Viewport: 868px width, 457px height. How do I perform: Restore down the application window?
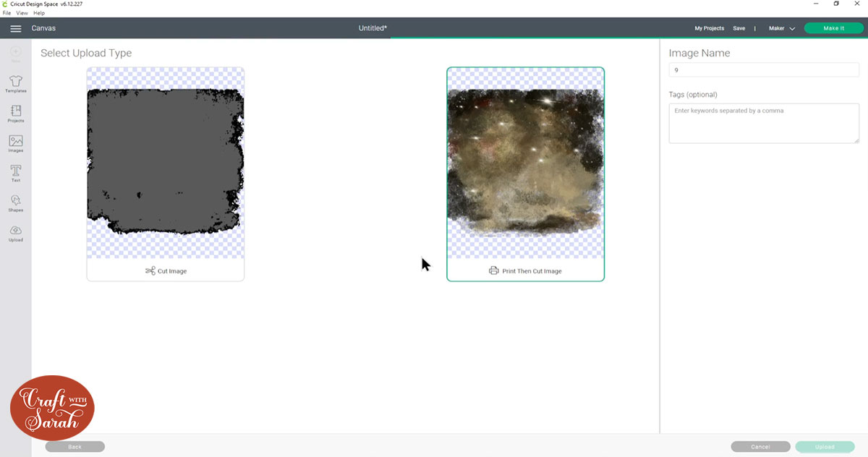tap(836, 4)
